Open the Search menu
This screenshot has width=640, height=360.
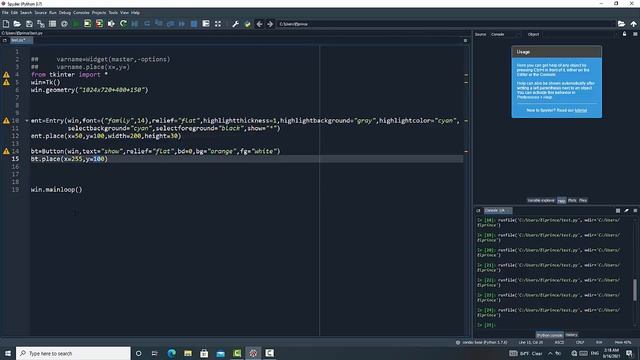pos(26,13)
